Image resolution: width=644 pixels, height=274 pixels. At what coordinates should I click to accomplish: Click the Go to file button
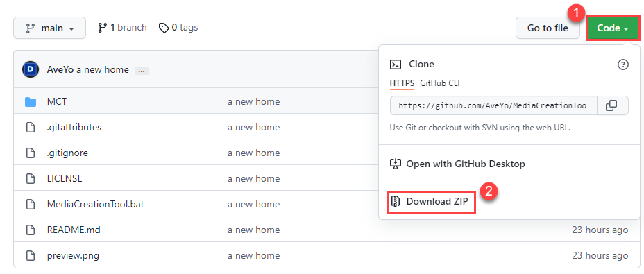point(548,28)
